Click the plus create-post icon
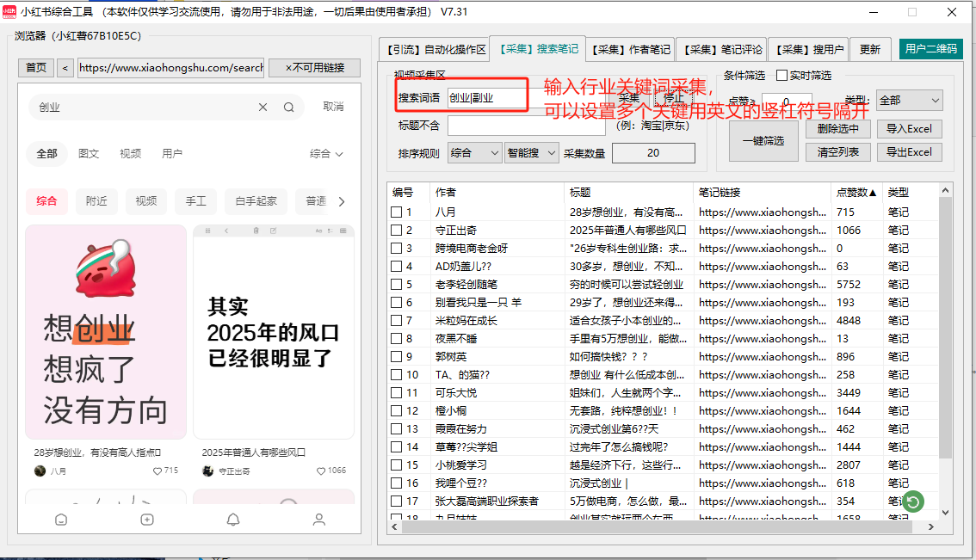The height and width of the screenshot is (560, 976). pyautogui.click(x=147, y=520)
